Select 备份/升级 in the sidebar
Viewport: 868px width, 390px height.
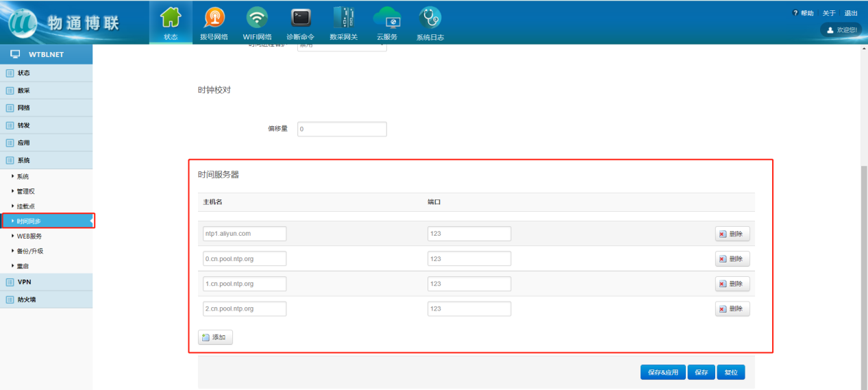coord(31,251)
